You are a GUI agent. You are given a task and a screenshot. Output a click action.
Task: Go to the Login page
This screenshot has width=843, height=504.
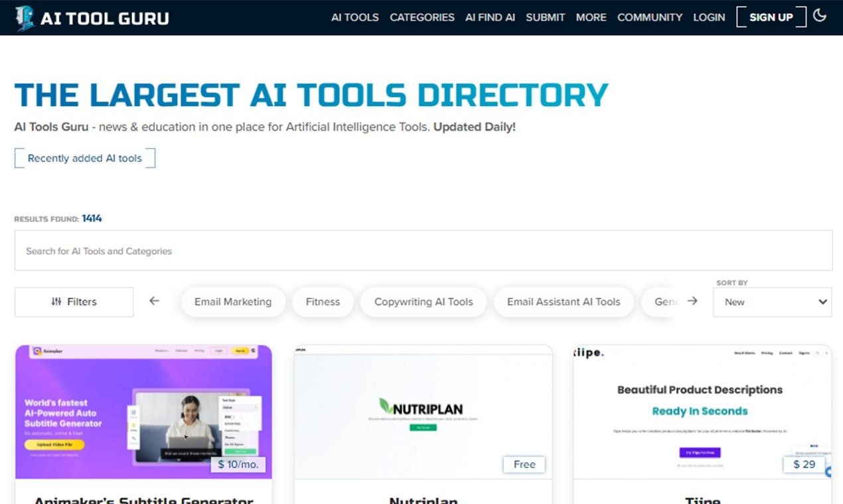click(x=709, y=17)
